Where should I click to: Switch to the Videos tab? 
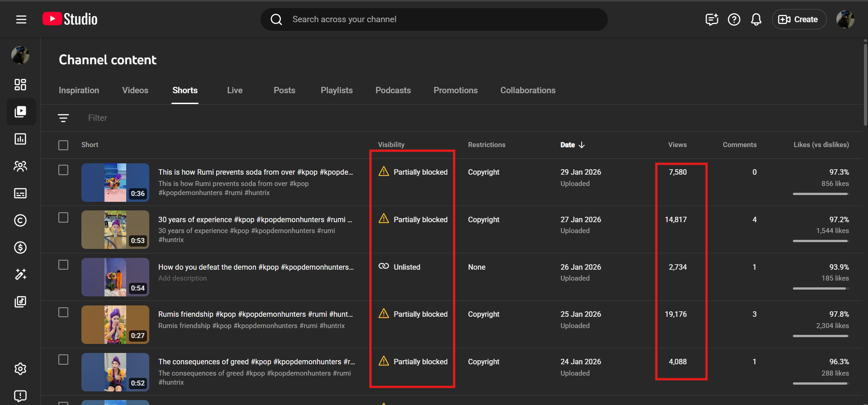click(x=135, y=91)
